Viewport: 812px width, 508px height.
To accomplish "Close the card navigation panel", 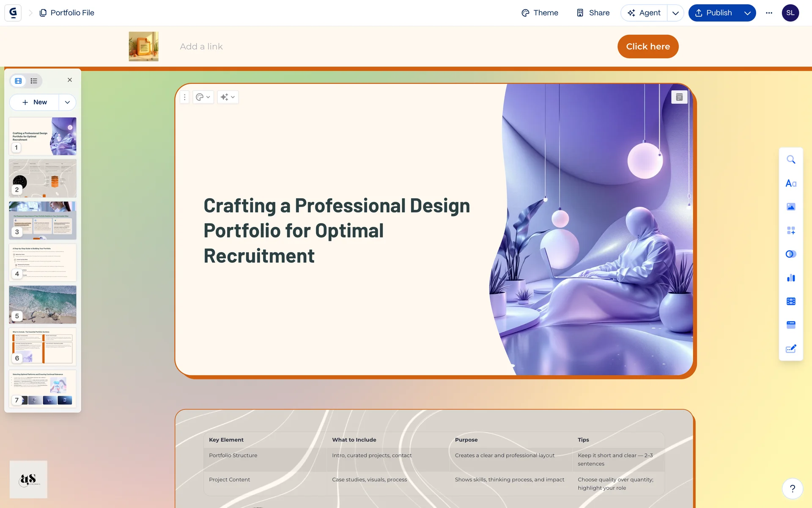I will 70,80.
